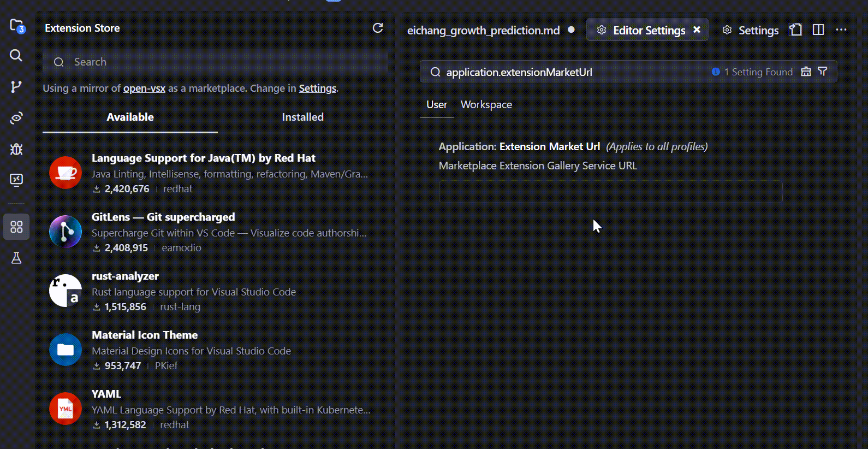This screenshot has width=868, height=449.
Task: Select the Workspace settings tab
Action: coord(486,104)
